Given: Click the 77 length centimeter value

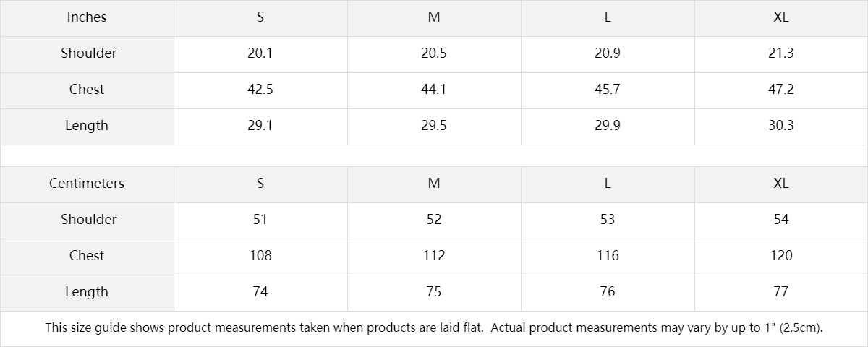Looking at the screenshot, I should tap(781, 292).
